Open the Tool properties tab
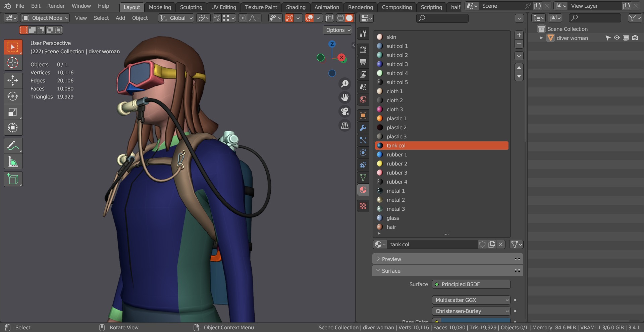The image size is (644, 332). point(363,34)
